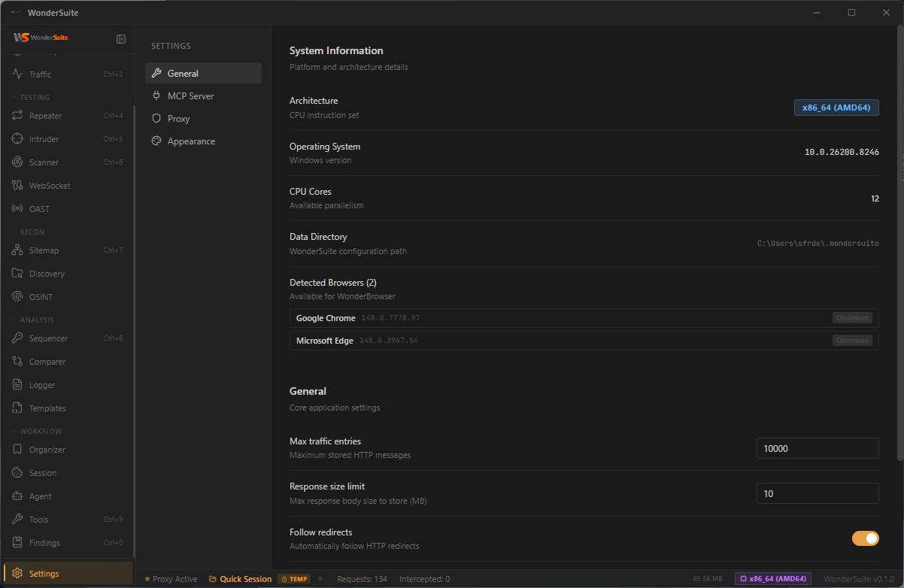Click Intercepted: 0 in status bar
Screen dimensions: 904x588
point(425,579)
